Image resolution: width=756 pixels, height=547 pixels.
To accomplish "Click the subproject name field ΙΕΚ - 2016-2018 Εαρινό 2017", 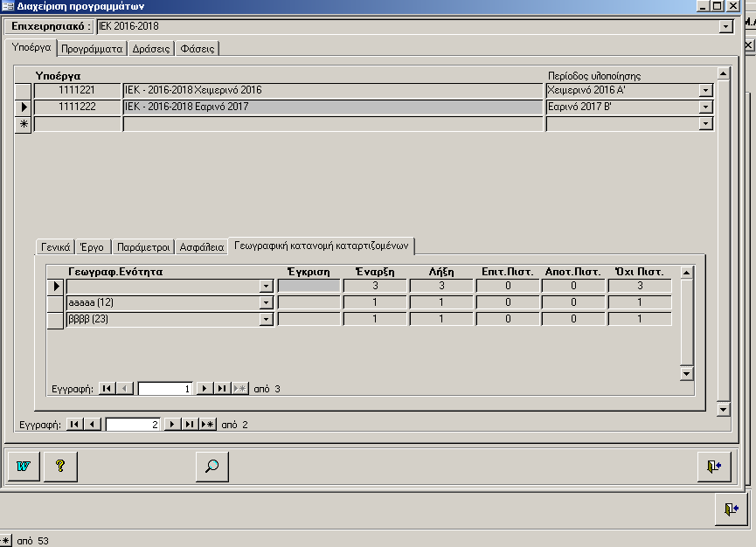I will click(x=332, y=107).
